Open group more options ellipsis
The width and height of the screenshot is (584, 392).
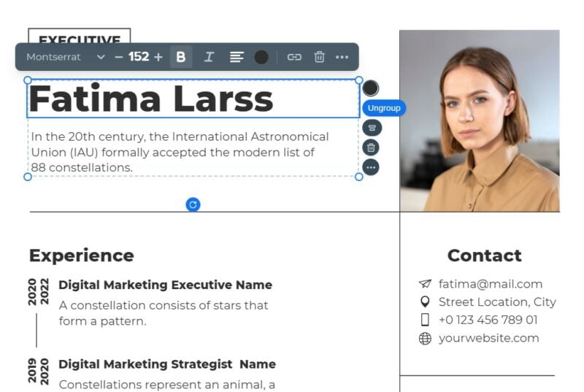click(x=371, y=167)
